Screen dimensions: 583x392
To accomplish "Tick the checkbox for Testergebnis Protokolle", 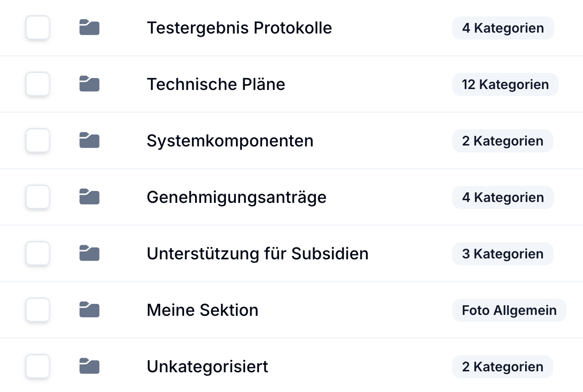I will click(x=37, y=28).
